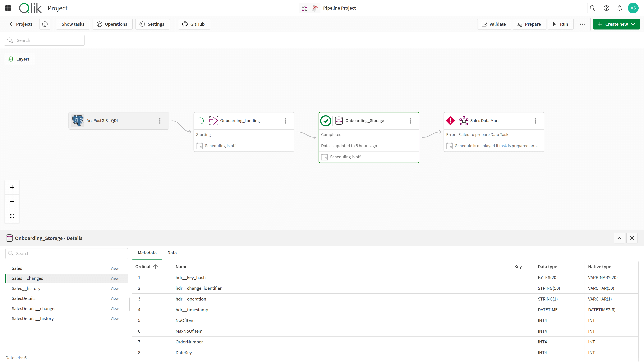The height and width of the screenshot is (362, 644).
Task: Switch to the Metadata tab
Action: [147, 253]
